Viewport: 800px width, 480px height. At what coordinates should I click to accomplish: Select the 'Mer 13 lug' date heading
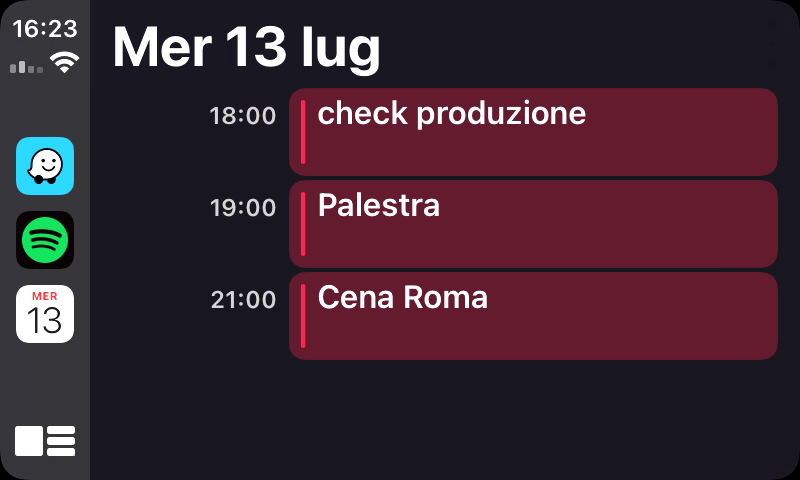[x=246, y=47]
